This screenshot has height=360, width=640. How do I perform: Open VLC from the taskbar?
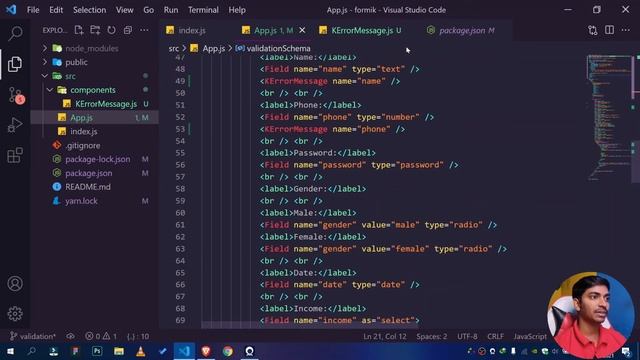click(140, 351)
